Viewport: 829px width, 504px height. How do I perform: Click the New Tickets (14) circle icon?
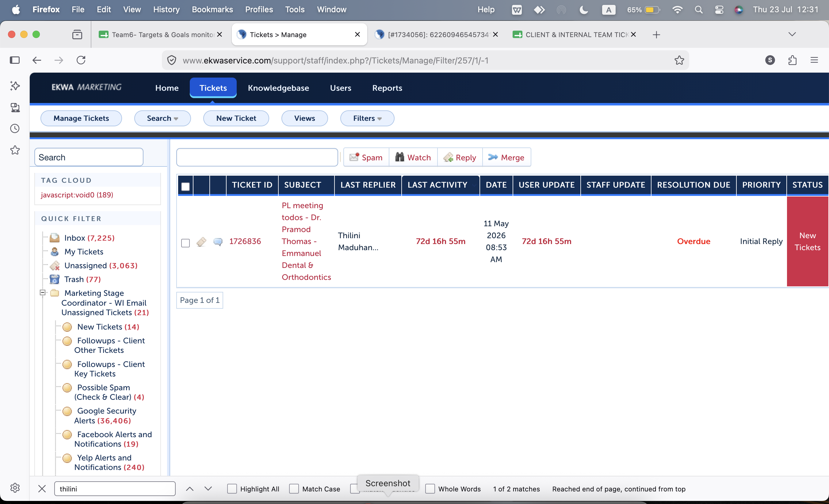(67, 327)
